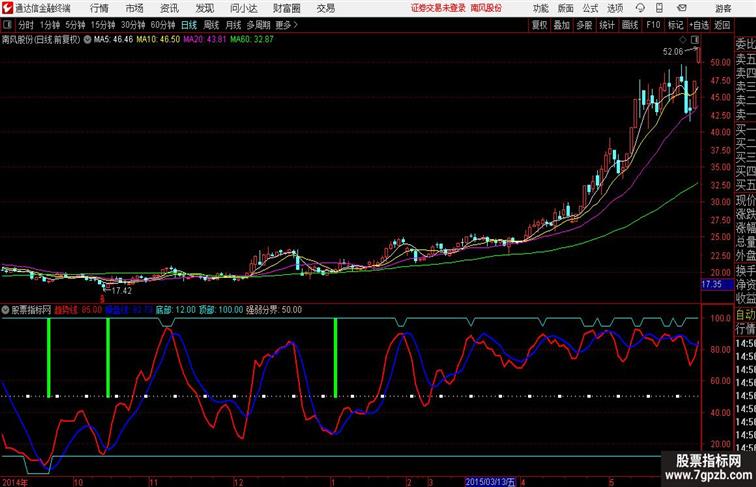Open the 公式 menu
This screenshot has height=487, width=756.
(590, 8)
